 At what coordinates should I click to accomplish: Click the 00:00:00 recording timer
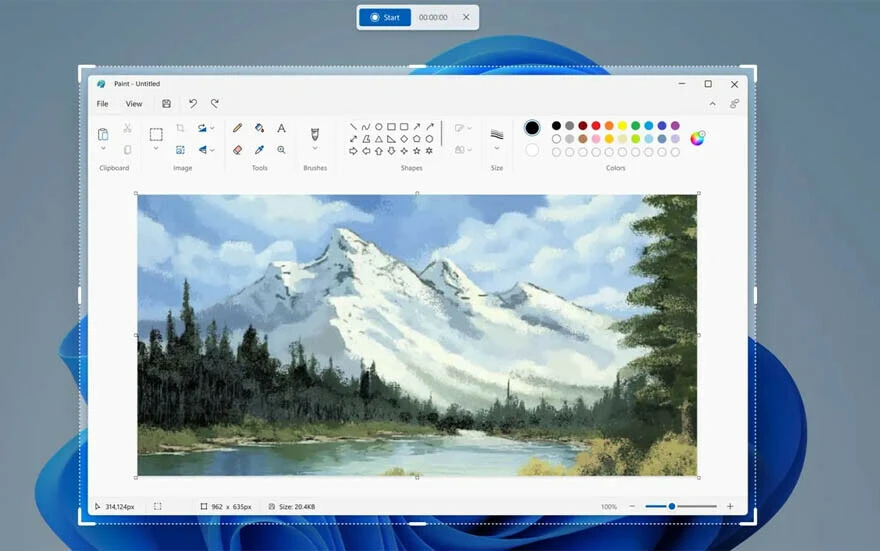(433, 17)
